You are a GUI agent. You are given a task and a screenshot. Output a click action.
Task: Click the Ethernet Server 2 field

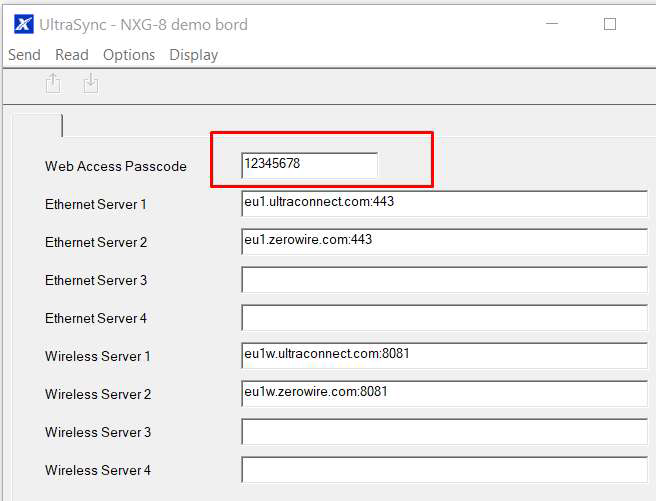[445, 242]
